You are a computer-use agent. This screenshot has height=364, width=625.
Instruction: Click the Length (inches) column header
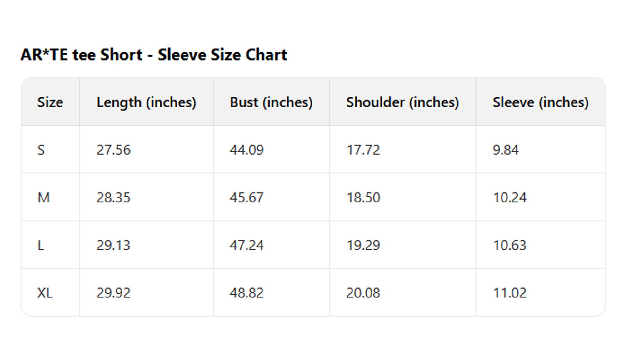(146, 102)
